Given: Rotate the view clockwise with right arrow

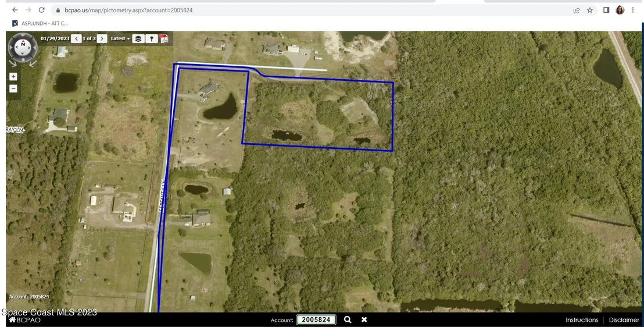Looking at the screenshot, I should point(33,64).
